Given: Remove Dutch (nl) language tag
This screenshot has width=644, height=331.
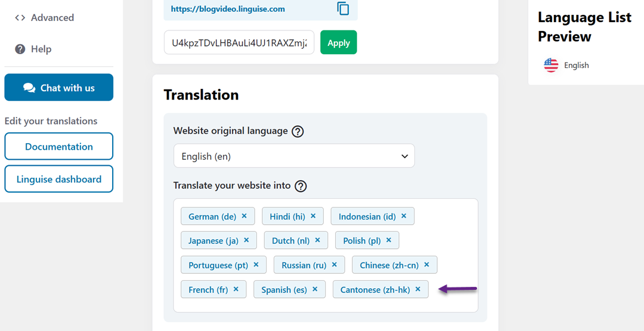Looking at the screenshot, I should (317, 240).
